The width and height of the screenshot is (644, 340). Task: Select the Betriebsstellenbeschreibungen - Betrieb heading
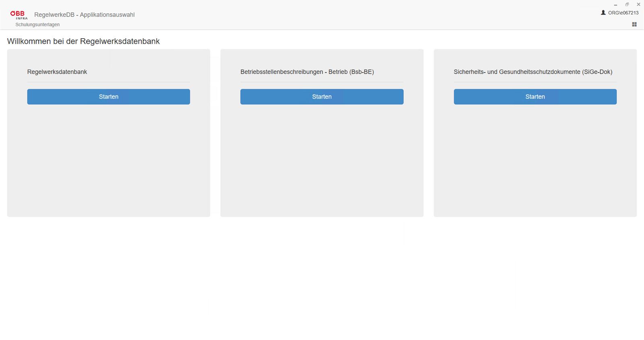pos(307,72)
